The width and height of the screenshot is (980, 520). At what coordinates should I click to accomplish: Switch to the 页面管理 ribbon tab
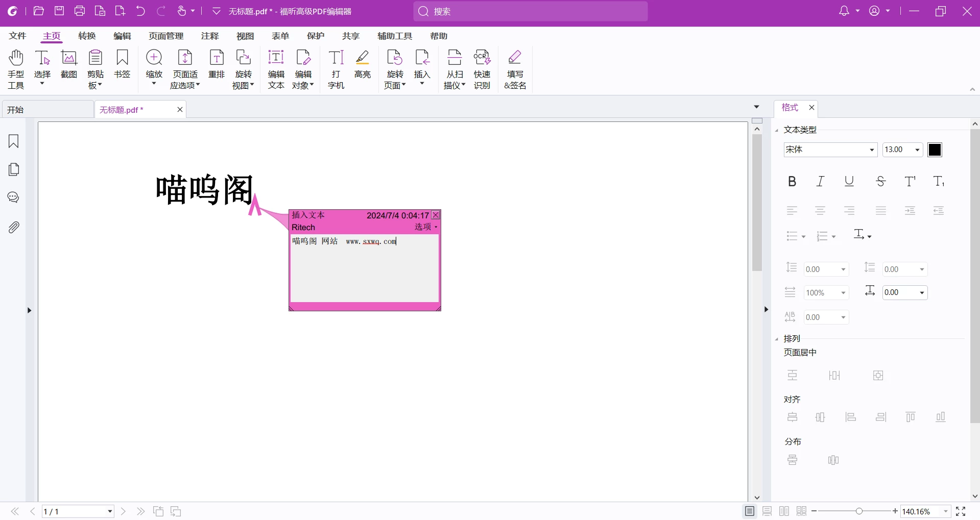click(x=166, y=36)
